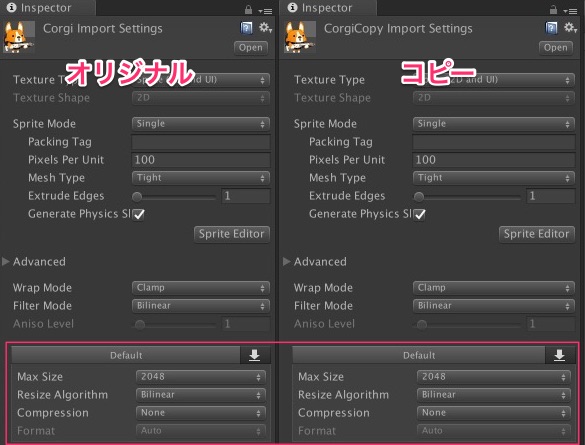Adjust Extrude Edges slider in CorgiCopy settings
The width and height of the screenshot is (585, 445).
coord(467,197)
